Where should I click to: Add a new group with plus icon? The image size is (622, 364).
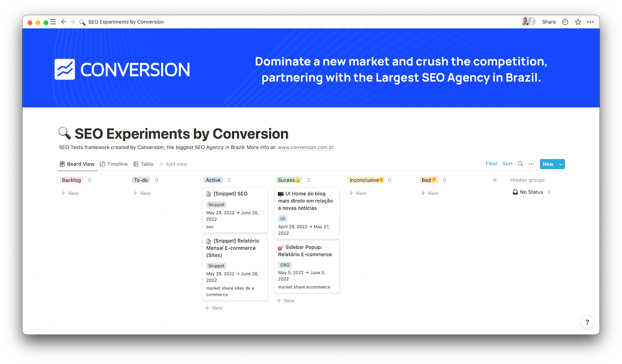click(x=495, y=180)
